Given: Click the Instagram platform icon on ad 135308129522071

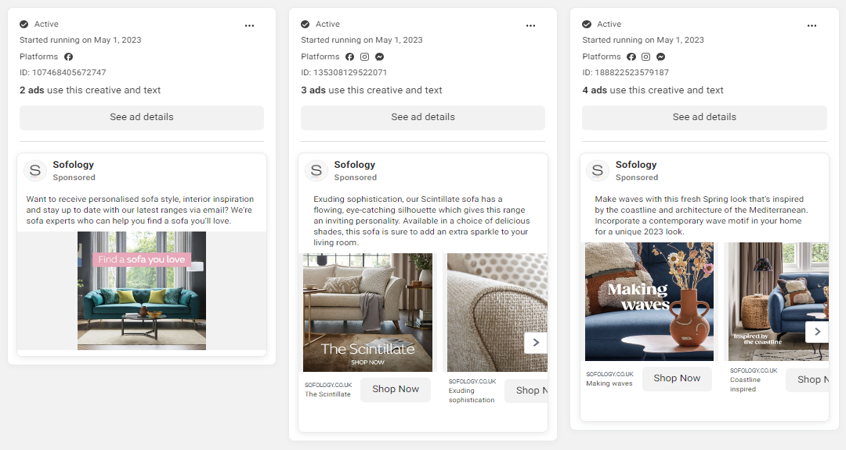Looking at the screenshot, I should click(365, 57).
